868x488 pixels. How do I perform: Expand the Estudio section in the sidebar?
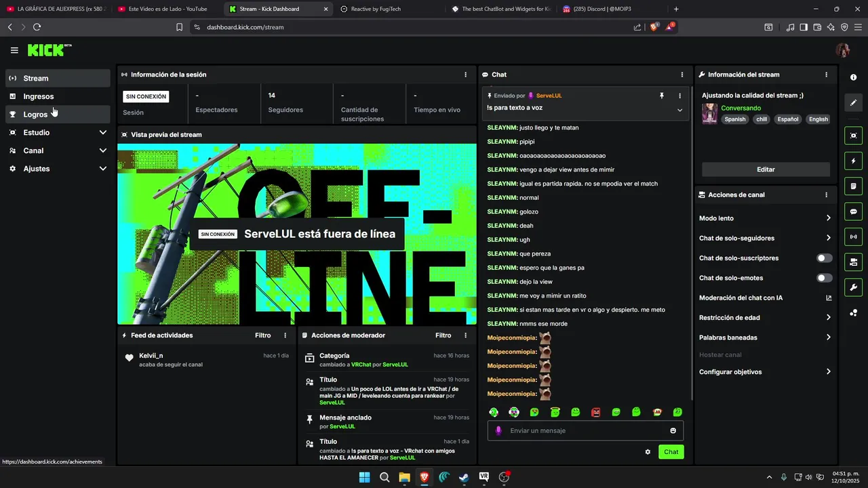click(58, 132)
